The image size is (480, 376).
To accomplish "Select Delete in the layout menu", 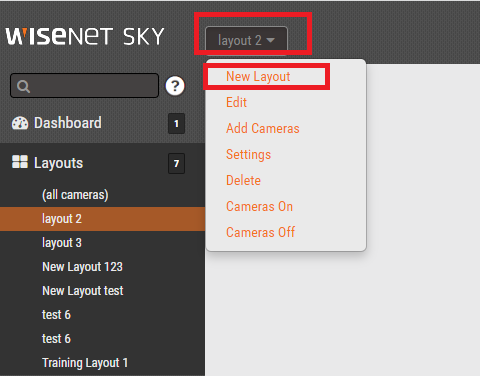I will (243, 180).
